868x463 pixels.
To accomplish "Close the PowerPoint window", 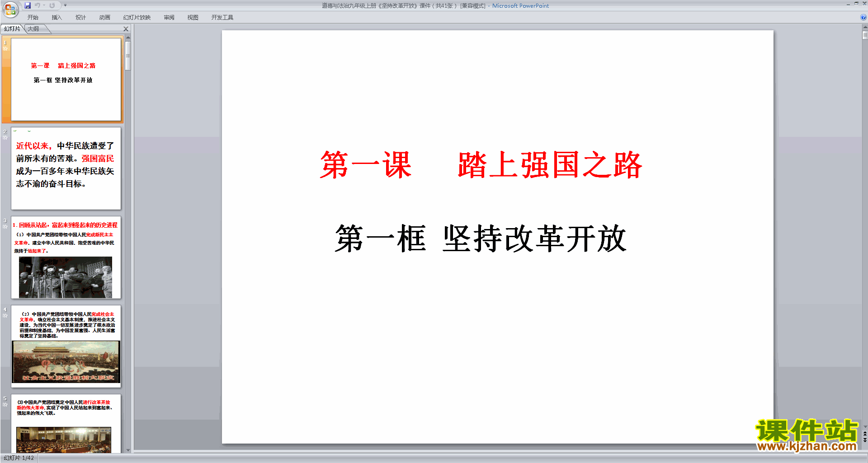I will [x=864, y=4].
